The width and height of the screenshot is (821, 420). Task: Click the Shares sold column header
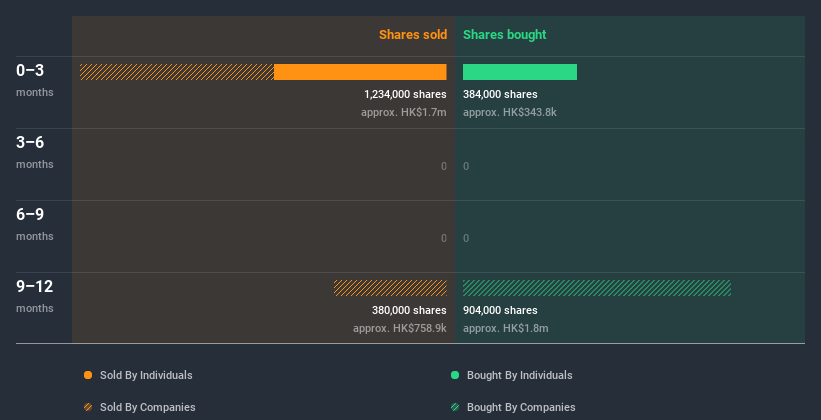coord(412,35)
